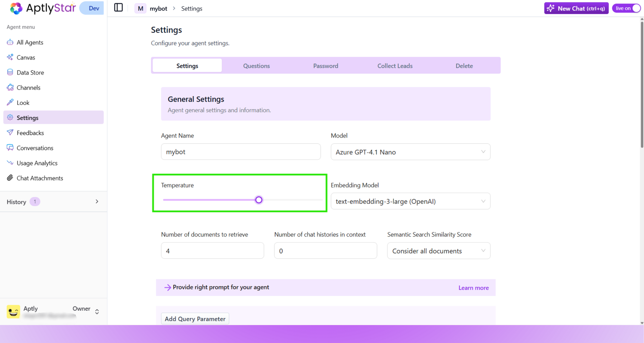
Task: Switch to the Collect Leads tab
Action: click(x=395, y=66)
